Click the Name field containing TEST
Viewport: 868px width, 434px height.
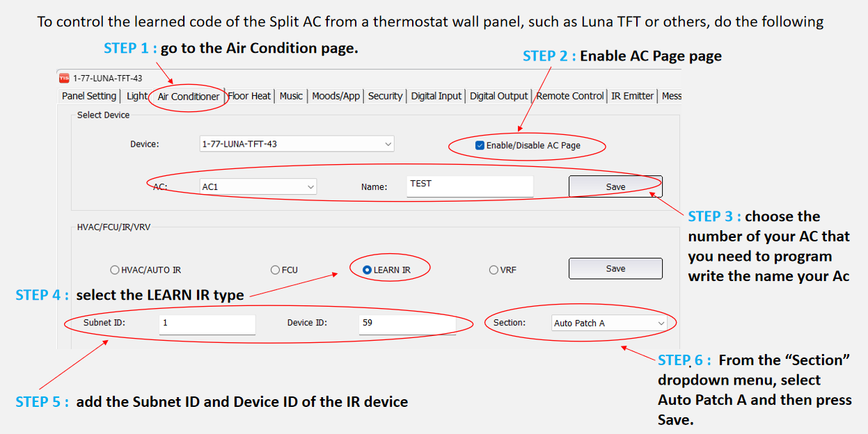[x=470, y=186]
